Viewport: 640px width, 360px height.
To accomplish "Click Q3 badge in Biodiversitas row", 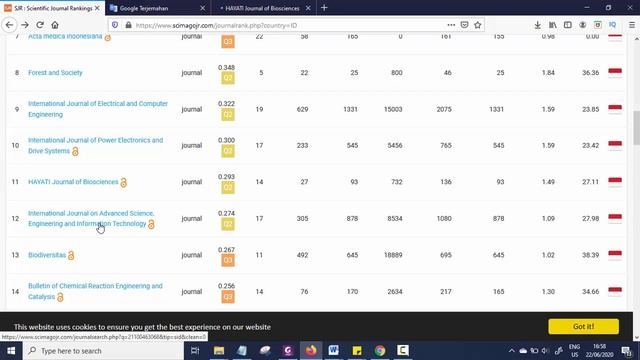I will pos(228,260).
